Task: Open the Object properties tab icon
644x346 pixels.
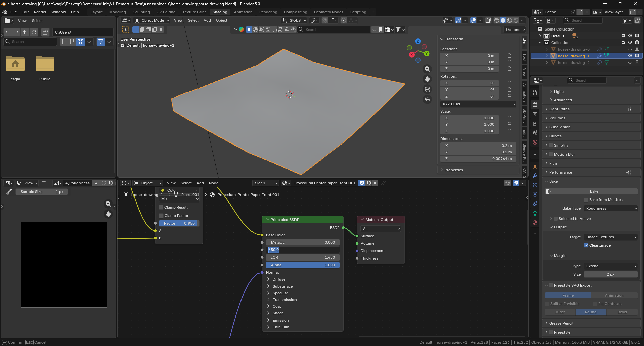Action: coord(535,166)
